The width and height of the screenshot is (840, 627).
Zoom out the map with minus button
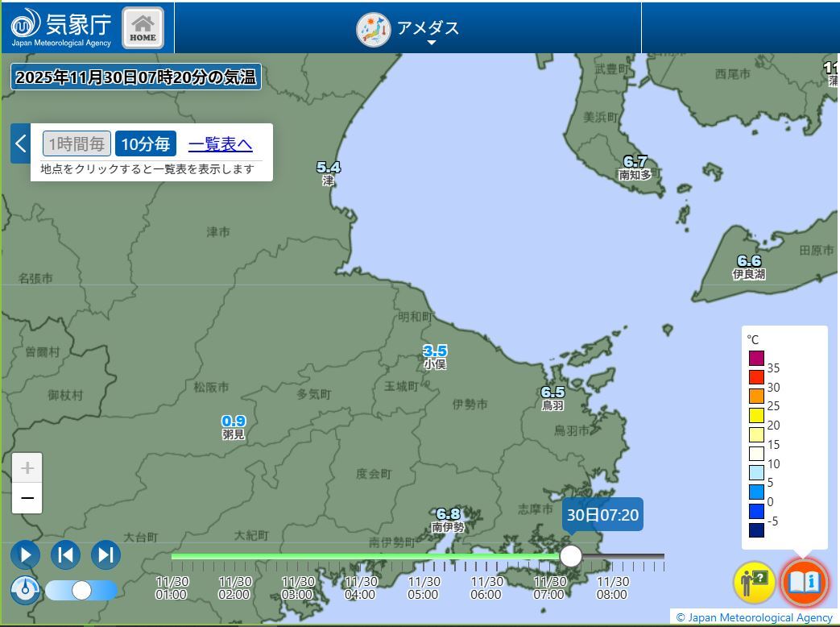pos(27,499)
